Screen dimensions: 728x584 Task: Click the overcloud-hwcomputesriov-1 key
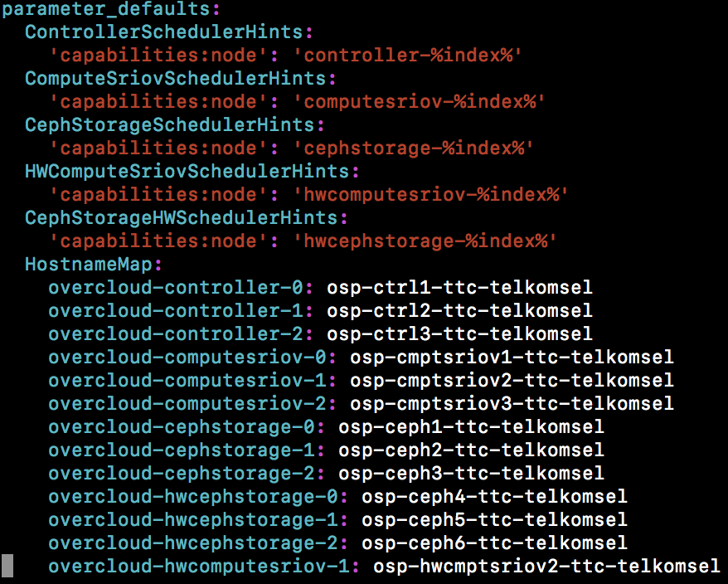pyautogui.click(x=204, y=567)
